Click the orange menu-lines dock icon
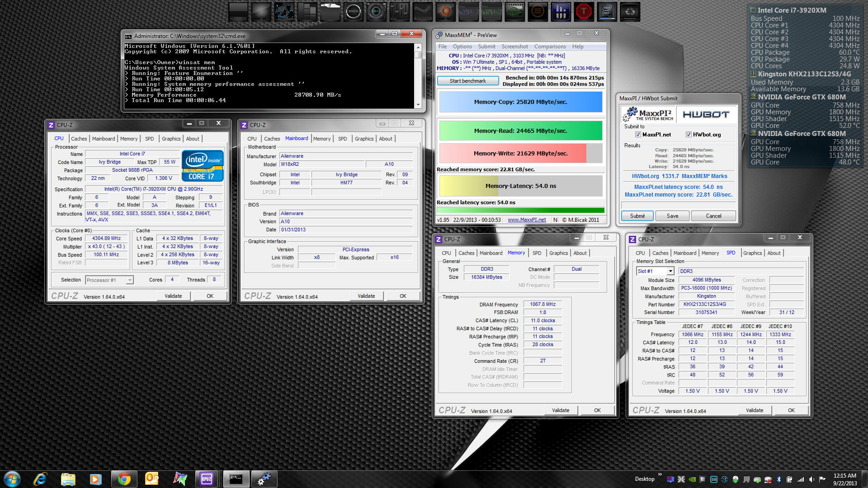868x488 pixels. [538, 12]
